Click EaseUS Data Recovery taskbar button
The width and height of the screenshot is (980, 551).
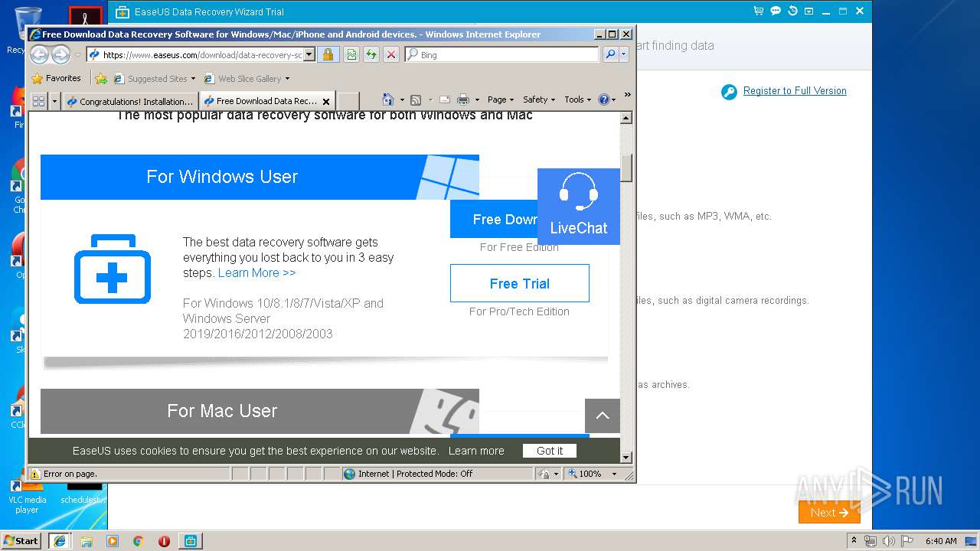pyautogui.click(x=191, y=540)
